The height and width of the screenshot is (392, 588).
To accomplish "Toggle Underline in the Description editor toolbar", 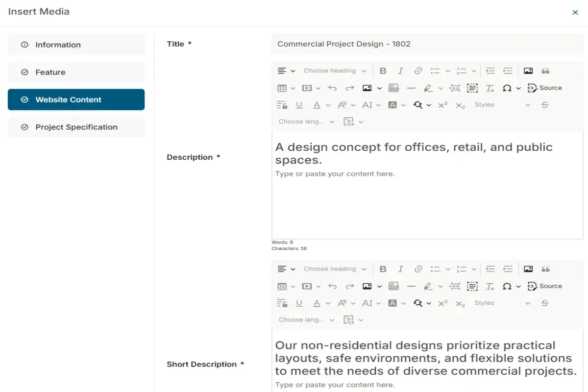I will pos(299,105).
